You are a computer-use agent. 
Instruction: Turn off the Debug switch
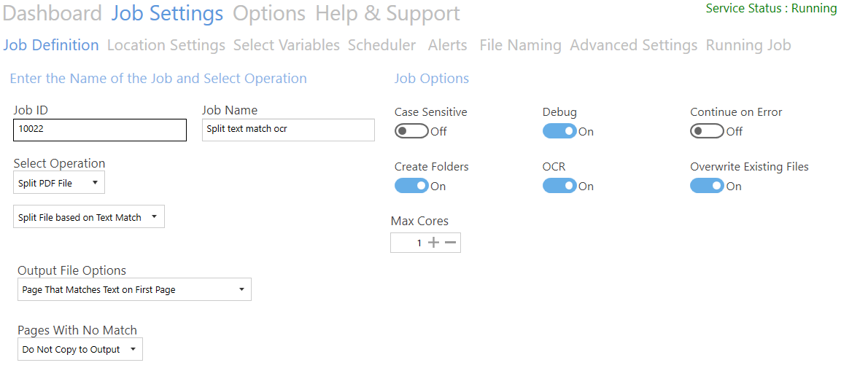(x=559, y=131)
